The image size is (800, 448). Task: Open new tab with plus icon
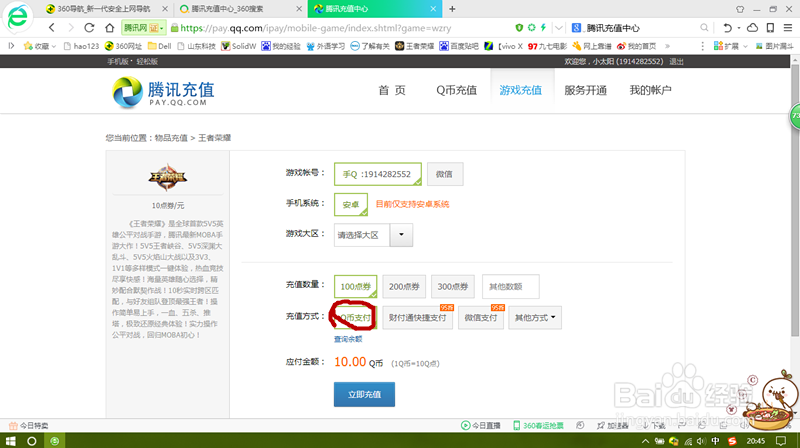tap(452, 9)
